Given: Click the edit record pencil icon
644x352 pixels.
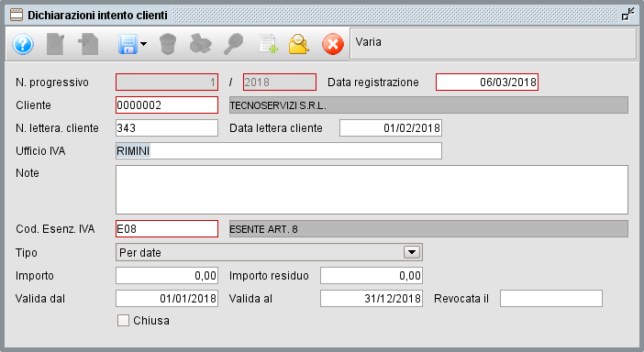Looking at the screenshot, I should [55, 44].
